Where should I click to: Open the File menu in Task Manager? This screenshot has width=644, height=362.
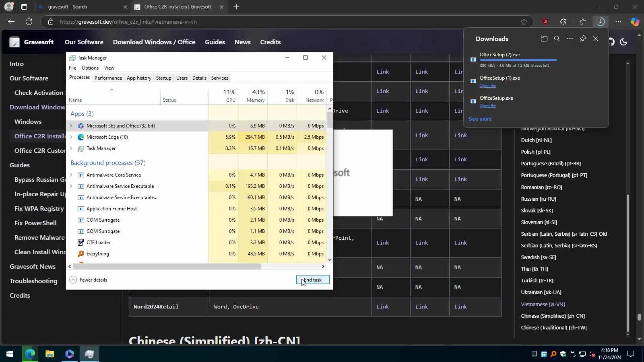[72, 68]
